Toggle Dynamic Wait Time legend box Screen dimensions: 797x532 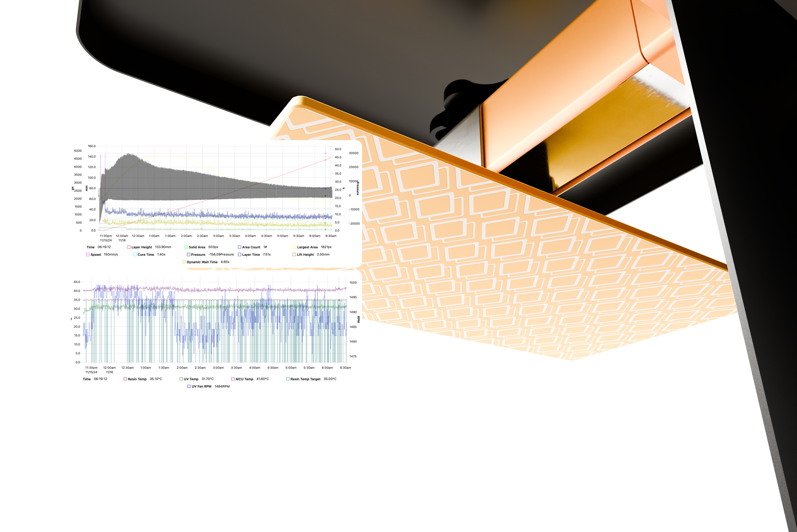tap(184, 262)
